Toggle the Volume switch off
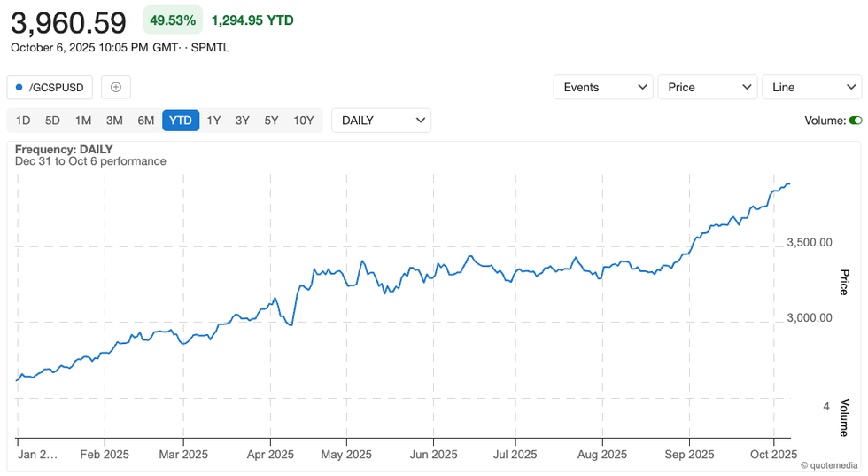This screenshot has width=868, height=476. [855, 121]
